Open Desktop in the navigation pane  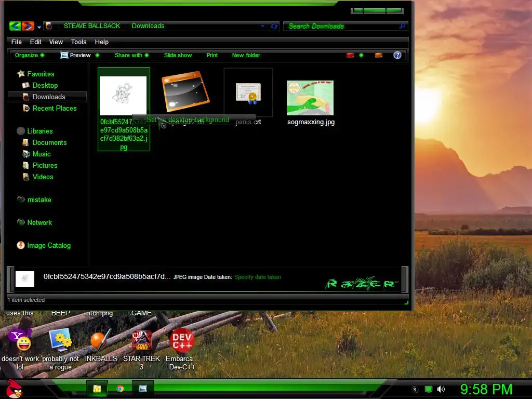pyautogui.click(x=45, y=85)
